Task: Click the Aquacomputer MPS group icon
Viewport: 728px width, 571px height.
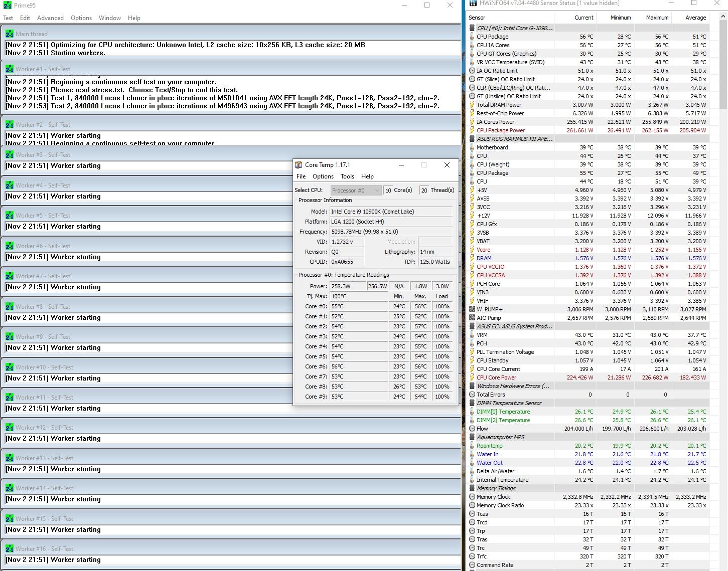Action: coord(472,437)
